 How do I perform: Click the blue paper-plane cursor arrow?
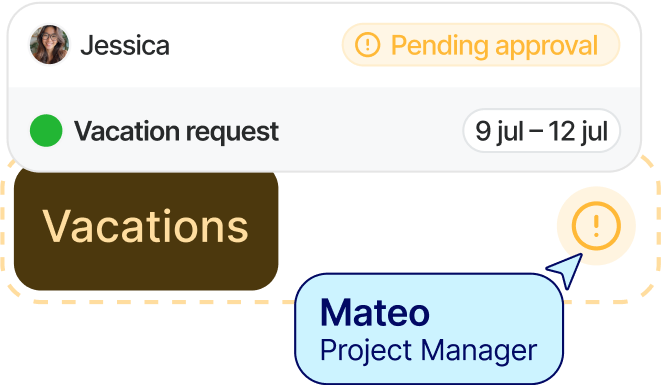566,269
